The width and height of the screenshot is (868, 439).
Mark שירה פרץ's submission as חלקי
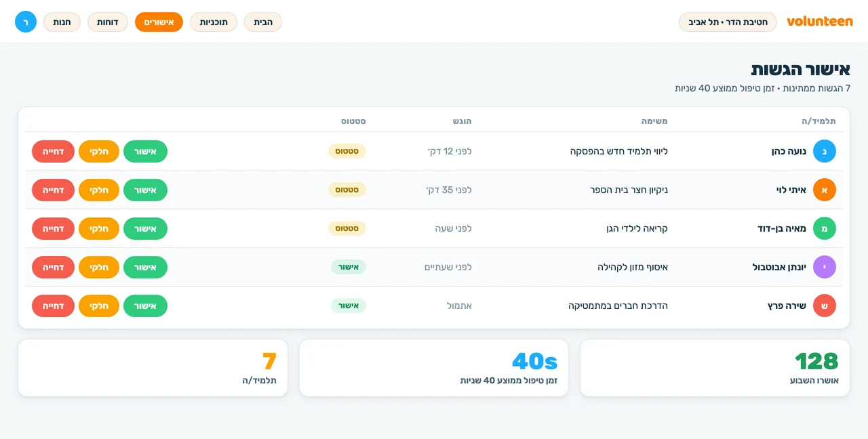(99, 306)
